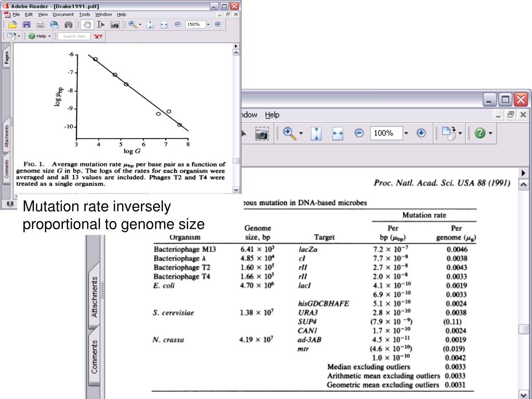Open the File menu
This screenshot has height=399, width=532.
(16, 15)
